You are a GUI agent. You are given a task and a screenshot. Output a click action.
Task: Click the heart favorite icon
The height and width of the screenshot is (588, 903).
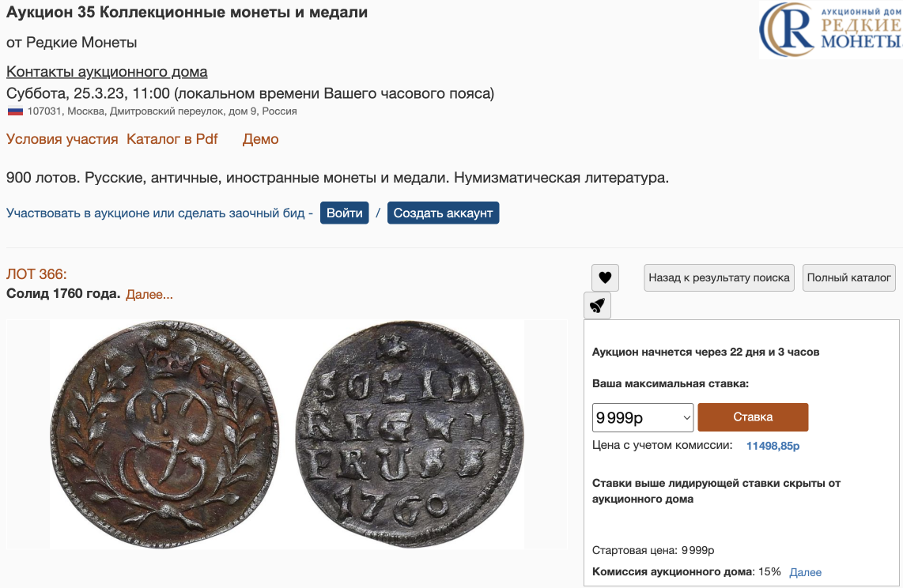[605, 278]
